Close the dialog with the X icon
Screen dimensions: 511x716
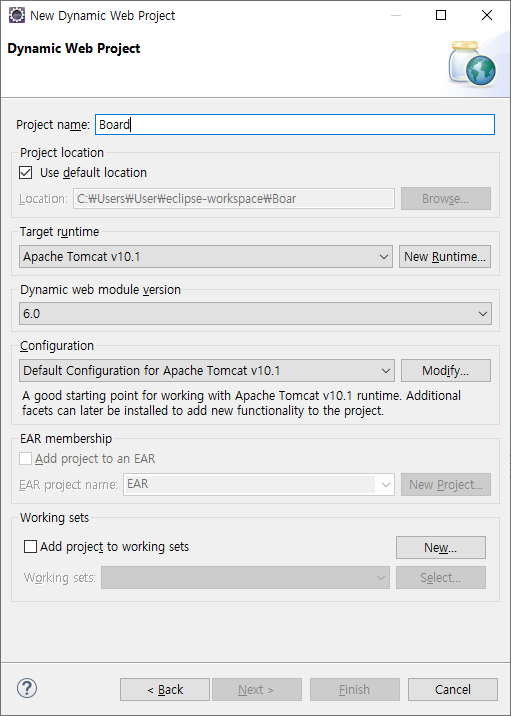[487, 16]
